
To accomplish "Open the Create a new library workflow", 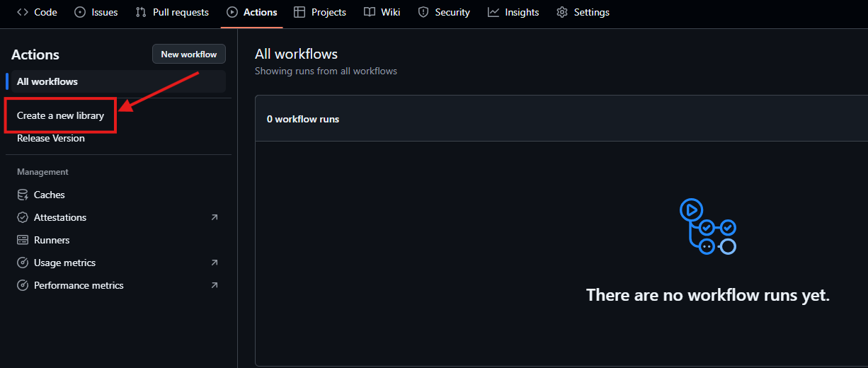I will [x=60, y=115].
